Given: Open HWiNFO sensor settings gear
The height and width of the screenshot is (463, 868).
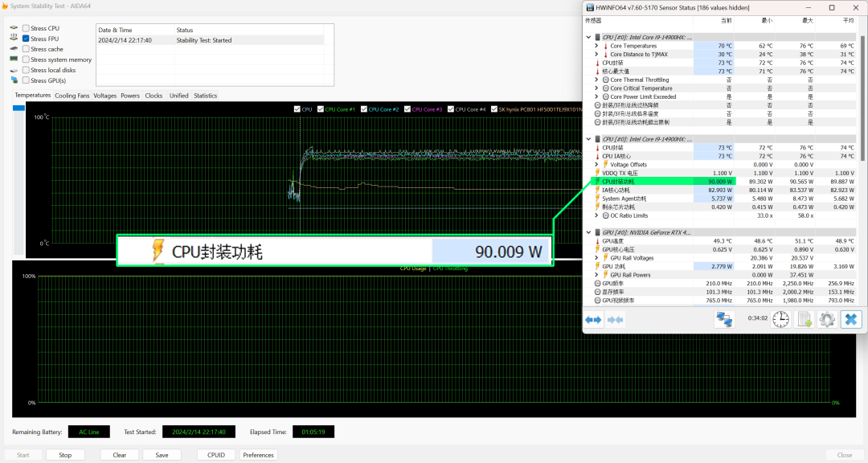Looking at the screenshot, I should [x=827, y=320].
